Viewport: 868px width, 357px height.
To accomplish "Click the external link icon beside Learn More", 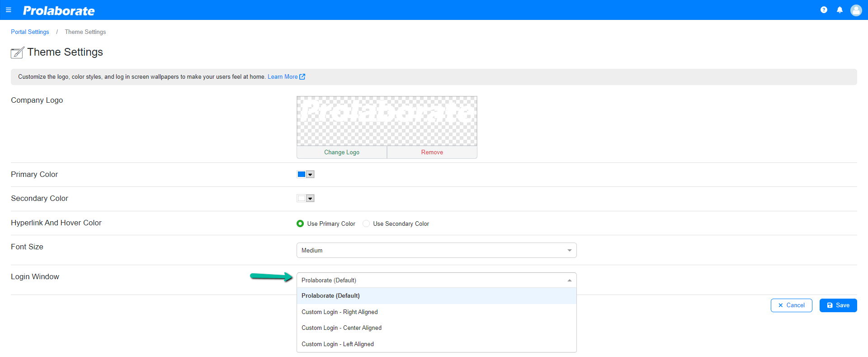I will click(x=302, y=76).
